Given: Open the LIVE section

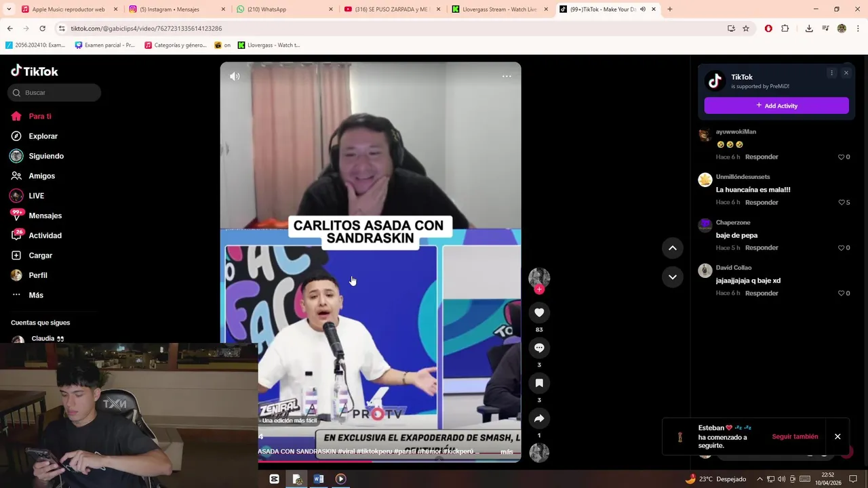Looking at the screenshot, I should [27, 196].
